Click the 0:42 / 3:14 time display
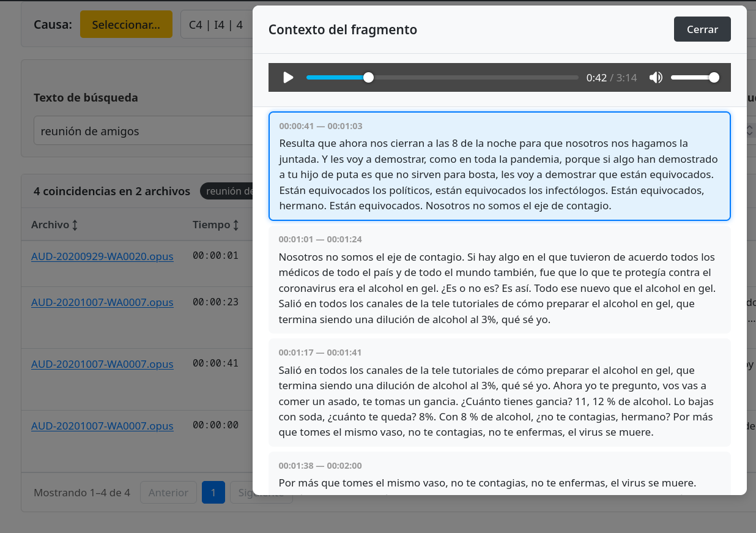The image size is (756, 533). (x=612, y=78)
